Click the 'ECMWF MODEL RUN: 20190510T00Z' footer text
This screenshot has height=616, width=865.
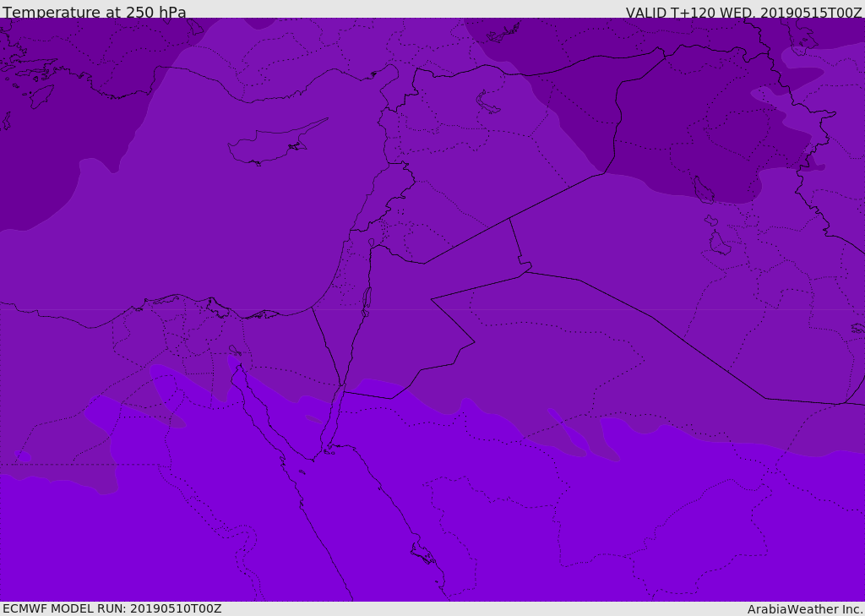112,608
